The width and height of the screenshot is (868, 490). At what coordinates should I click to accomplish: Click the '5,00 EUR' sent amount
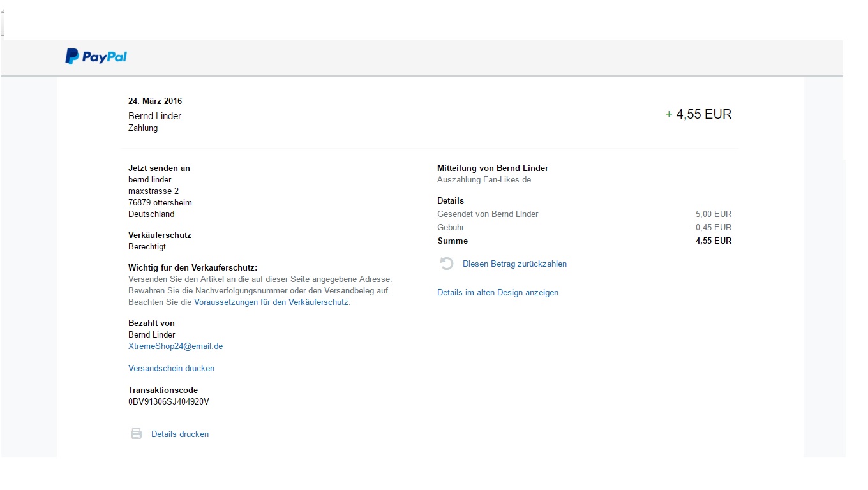(713, 214)
